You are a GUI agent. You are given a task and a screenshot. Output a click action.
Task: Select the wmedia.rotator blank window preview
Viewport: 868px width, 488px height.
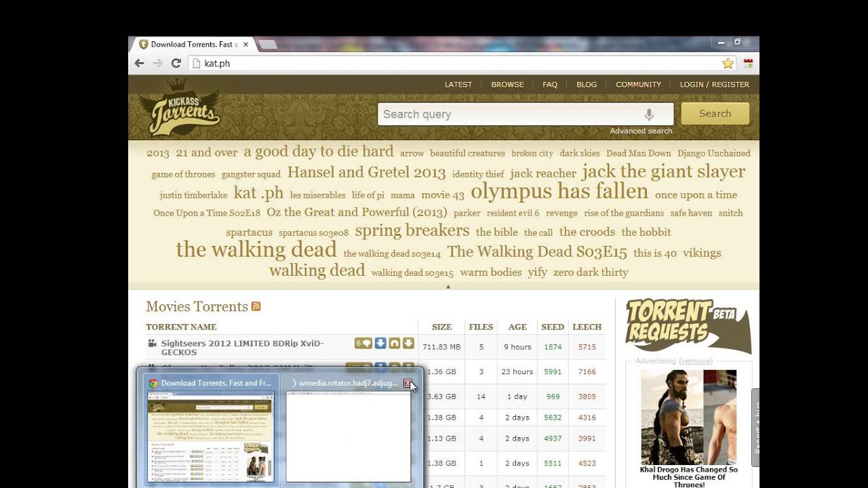click(x=349, y=436)
